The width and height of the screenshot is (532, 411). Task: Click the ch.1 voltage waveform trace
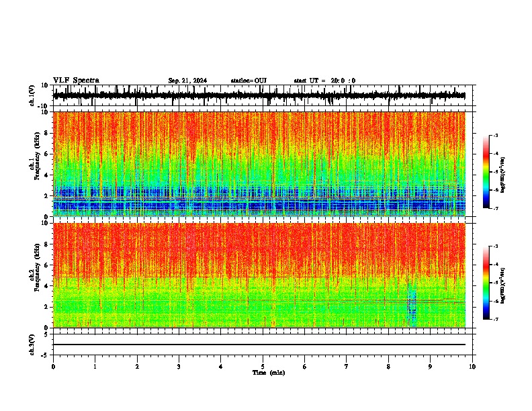[259, 95]
